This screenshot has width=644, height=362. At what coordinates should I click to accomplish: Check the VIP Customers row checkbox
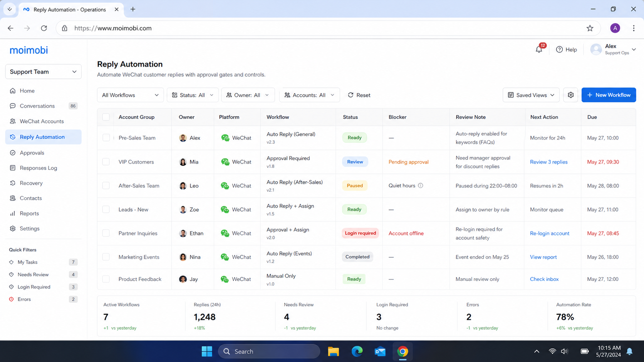tap(106, 162)
